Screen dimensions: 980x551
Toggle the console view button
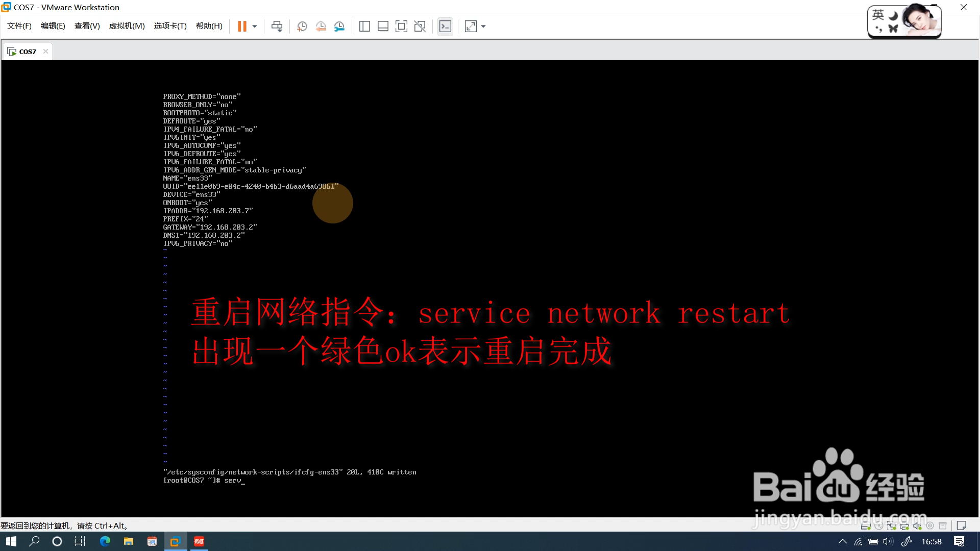tap(445, 26)
